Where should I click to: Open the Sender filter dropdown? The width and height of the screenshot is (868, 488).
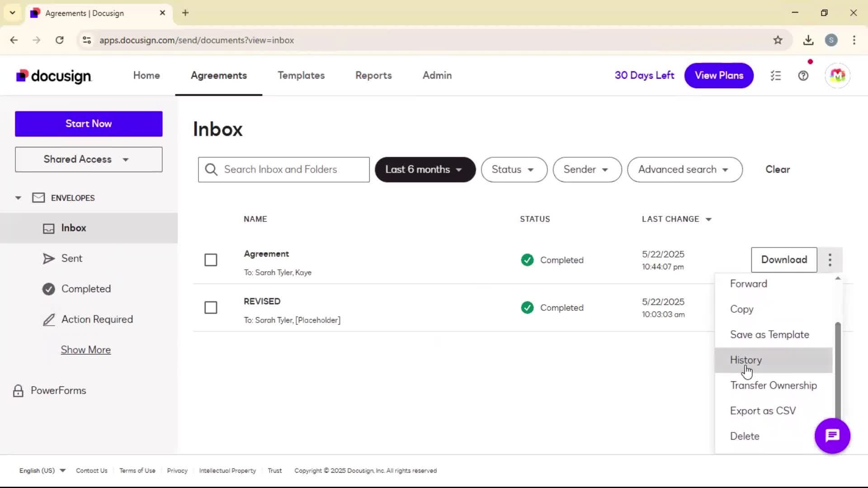click(587, 169)
